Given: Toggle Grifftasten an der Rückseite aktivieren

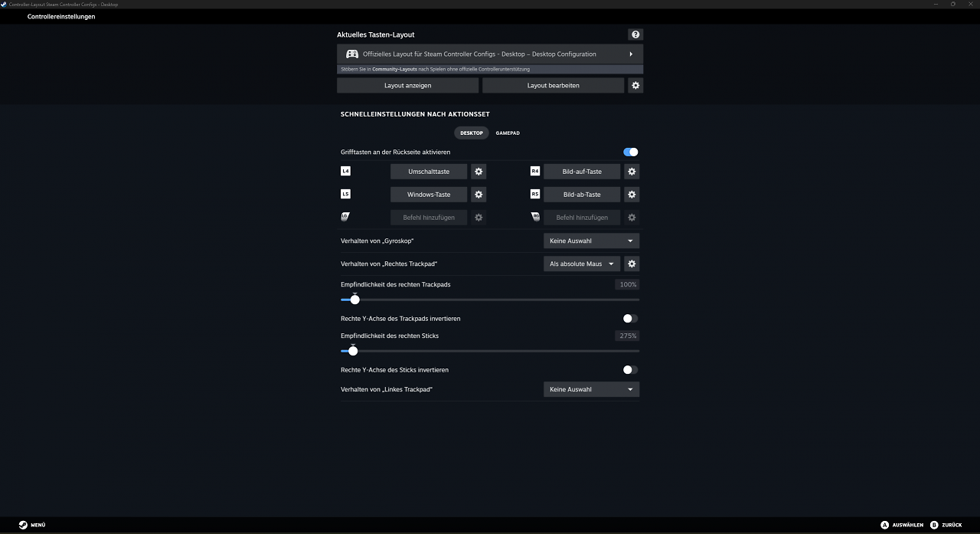Looking at the screenshot, I should (x=630, y=152).
